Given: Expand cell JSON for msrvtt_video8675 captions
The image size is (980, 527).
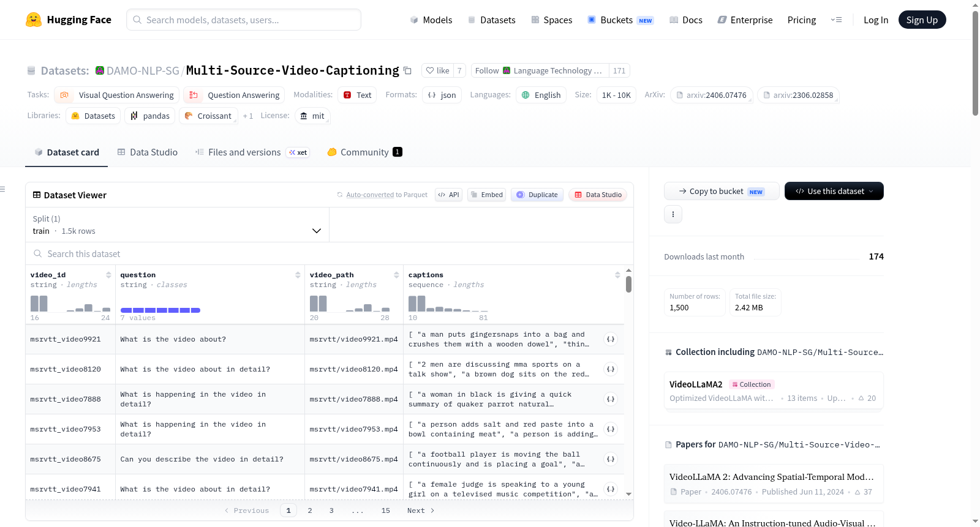Looking at the screenshot, I should click(611, 459).
